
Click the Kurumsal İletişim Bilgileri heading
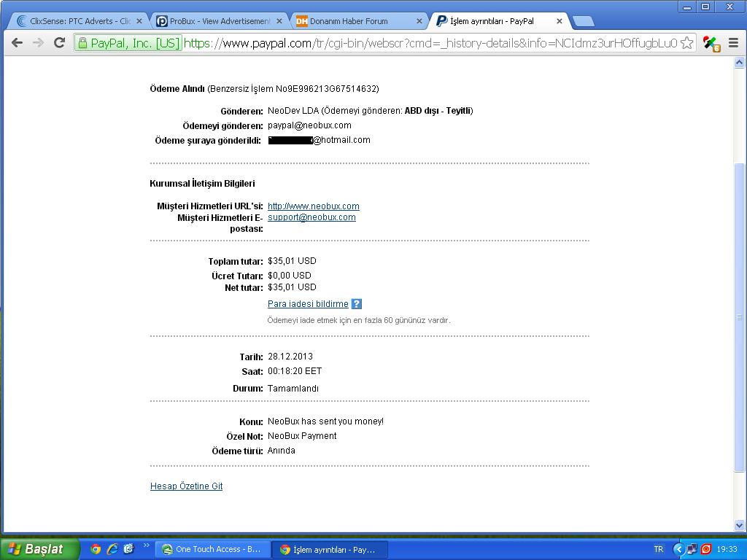click(x=202, y=183)
